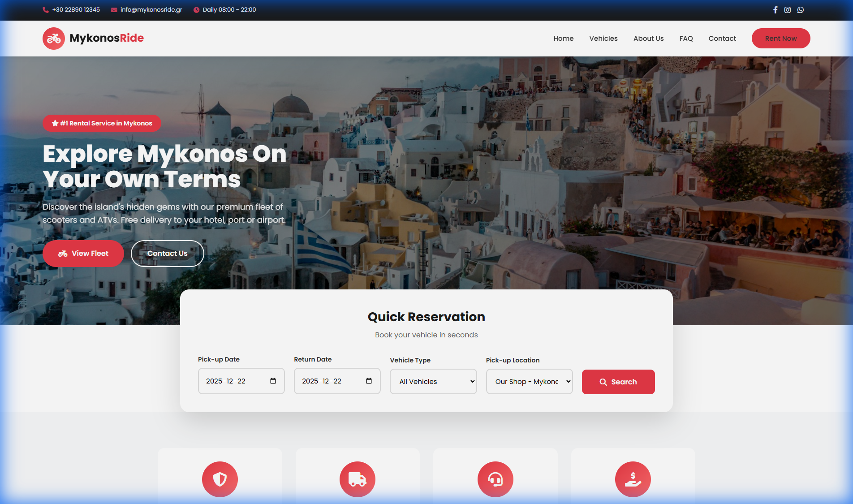Click the info@mykonosride.gr email link
Image resolution: width=853 pixels, height=504 pixels.
(x=151, y=10)
